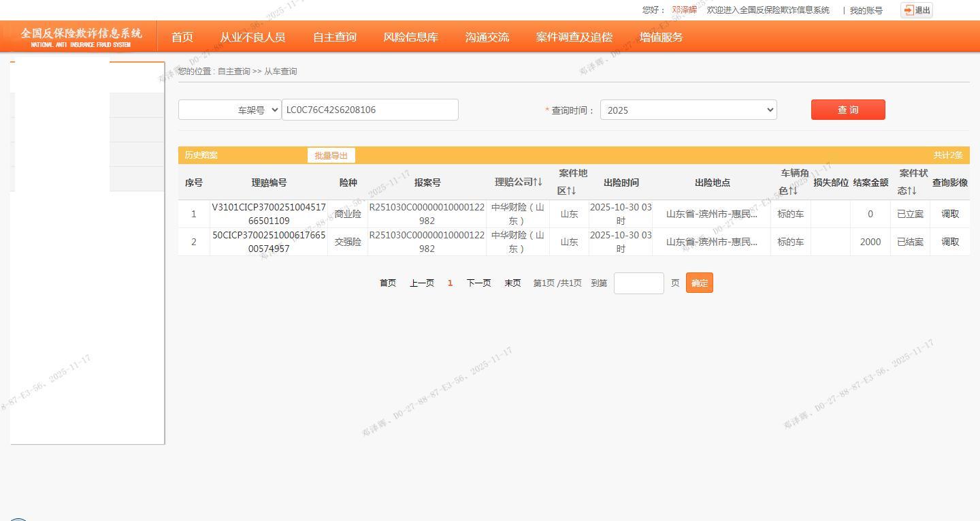980x521 pixels.
Task: Open 我的账号 link in header
Action: click(866, 10)
